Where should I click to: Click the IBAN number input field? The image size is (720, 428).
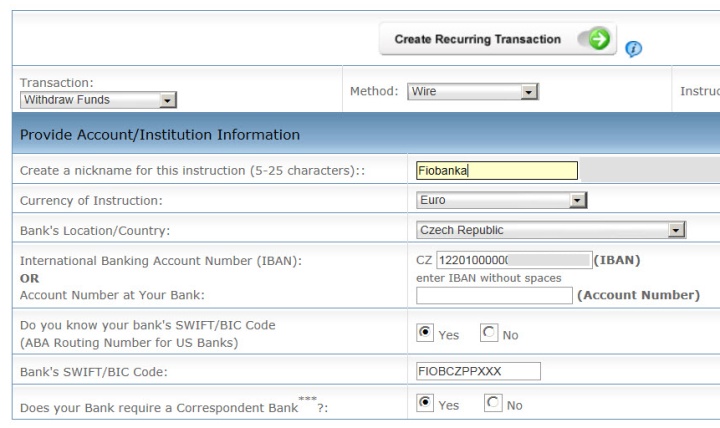point(514,261)
